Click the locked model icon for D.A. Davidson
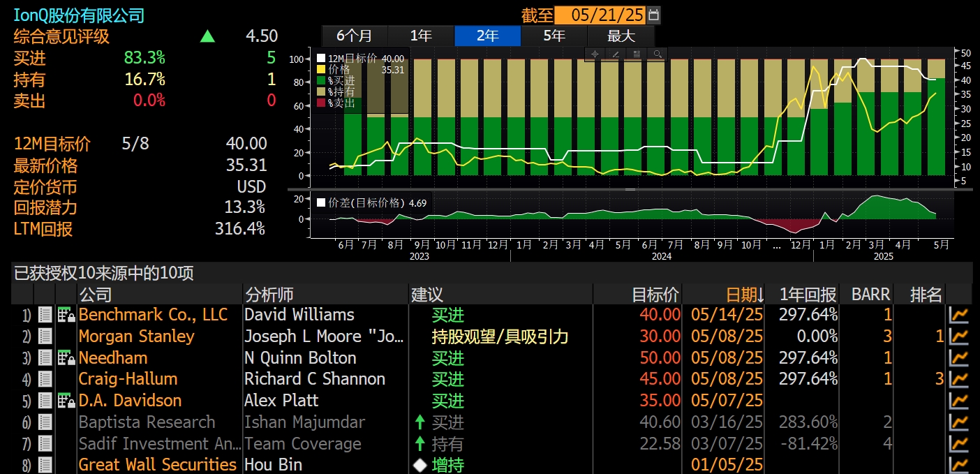Screen dimensions: 980x474 tap(66, 401)
